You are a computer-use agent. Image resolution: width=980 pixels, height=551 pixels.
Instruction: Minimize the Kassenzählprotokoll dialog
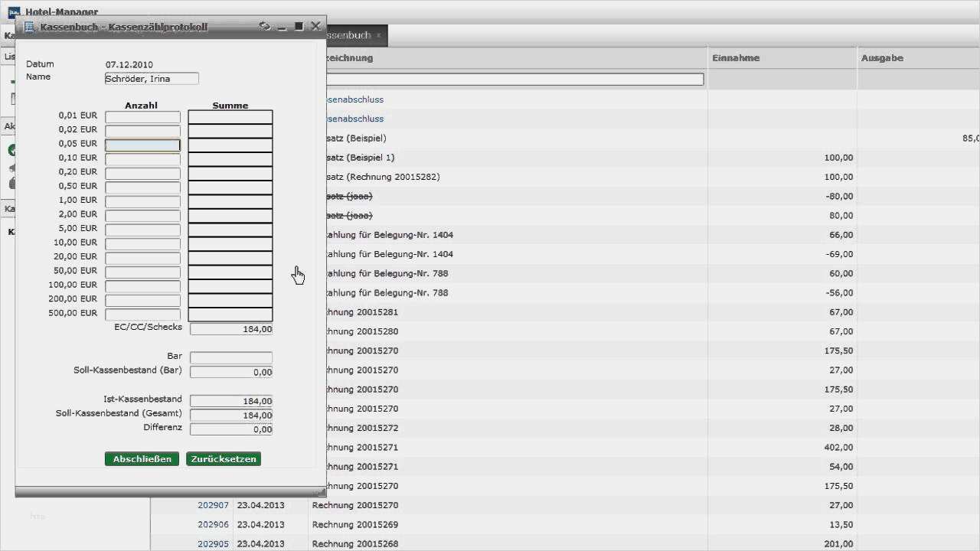click(x=282, y=26)
